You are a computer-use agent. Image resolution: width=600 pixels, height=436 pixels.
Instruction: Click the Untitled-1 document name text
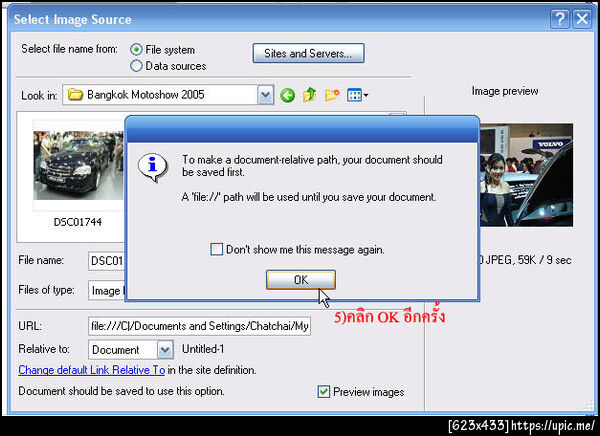tap(203, 349)
